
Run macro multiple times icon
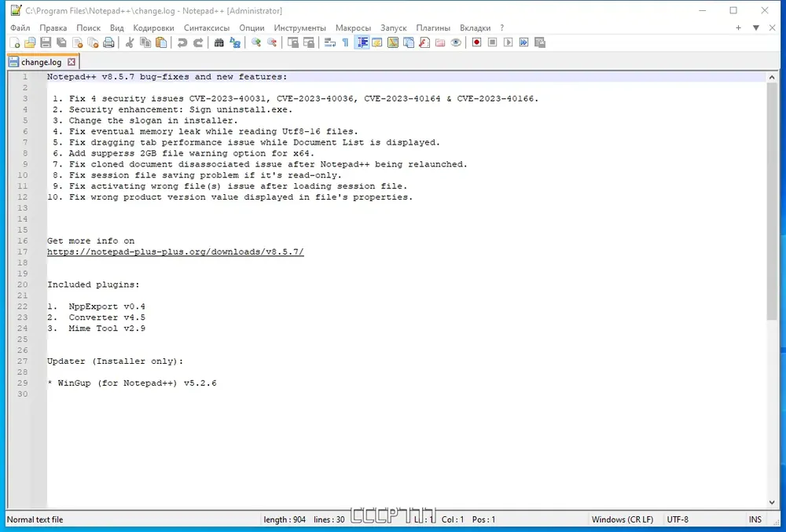[523, 42]
